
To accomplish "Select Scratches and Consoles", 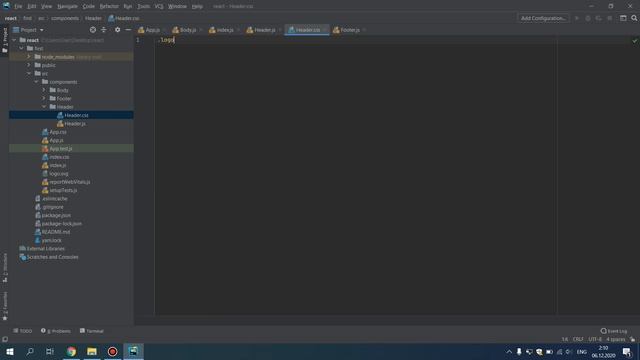I will tap(52, 257).
